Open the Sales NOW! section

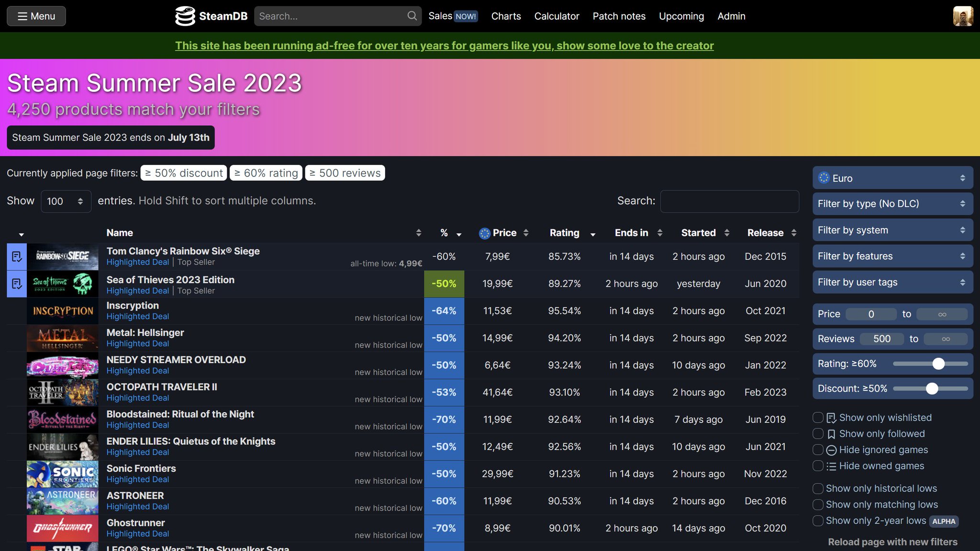click(x=452, y=15)
